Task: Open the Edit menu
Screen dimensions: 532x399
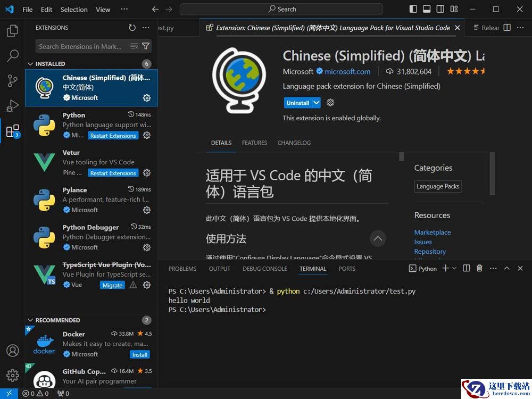Action: coord(46,10)
